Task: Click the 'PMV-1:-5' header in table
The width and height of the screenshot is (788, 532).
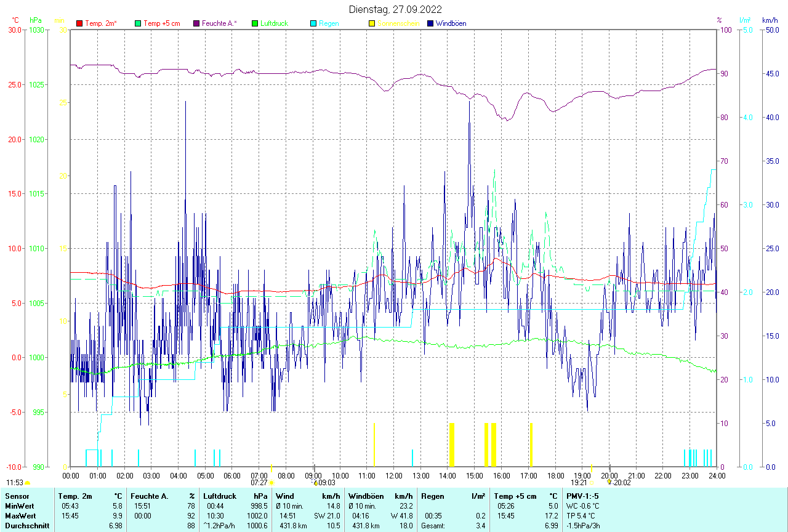Action: click(x=582, y=496)
